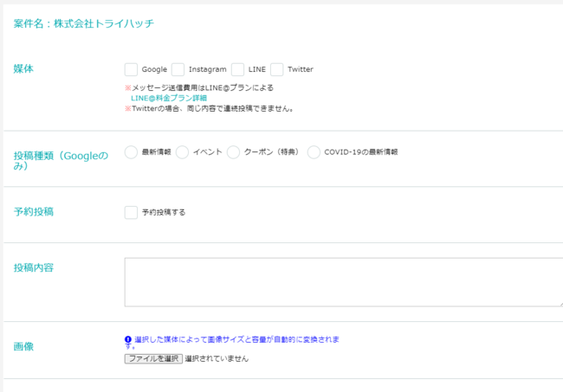Check the Google media checkbox

[131, 69]
